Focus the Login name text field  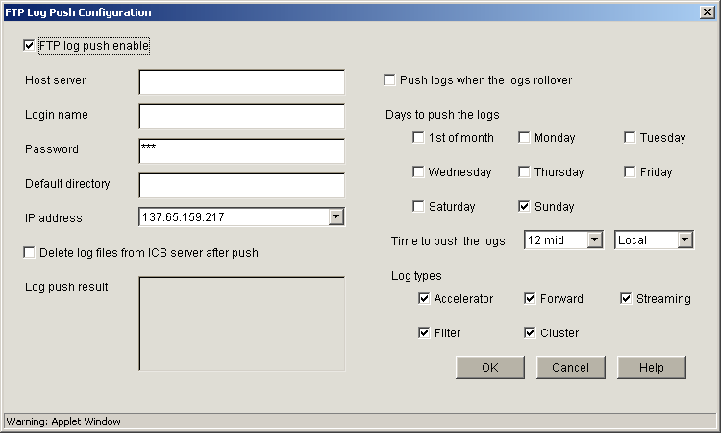coord(241,116)
